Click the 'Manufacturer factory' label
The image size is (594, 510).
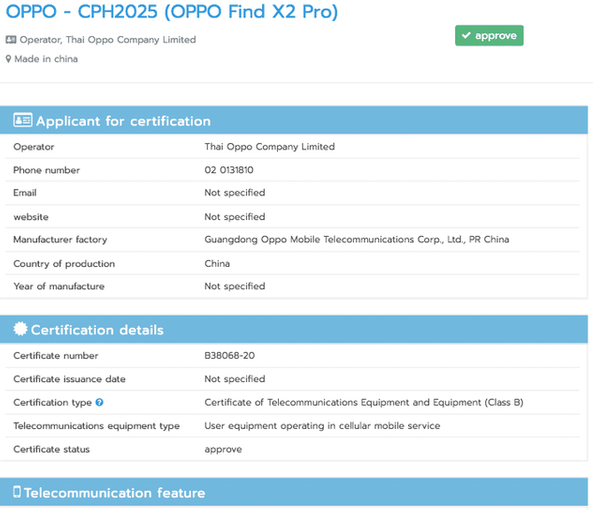tap(60, 240)
